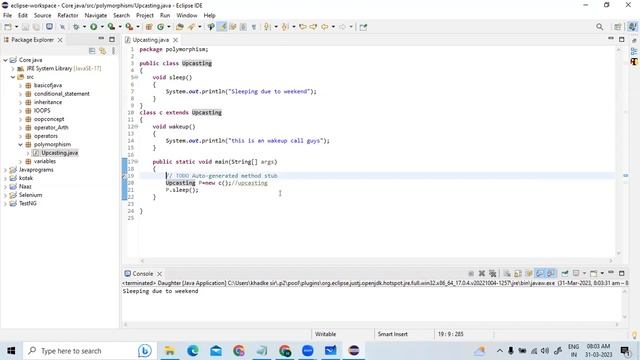
Task: Open Microsoft Edge from taskbar
Action: 193,351
